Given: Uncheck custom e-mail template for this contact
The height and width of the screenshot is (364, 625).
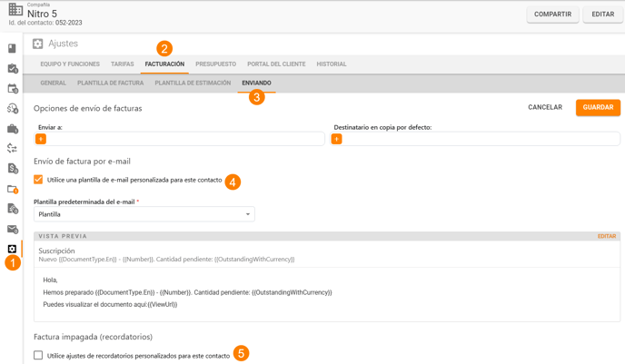Looking at the screenshot, I should coord(38,180).
